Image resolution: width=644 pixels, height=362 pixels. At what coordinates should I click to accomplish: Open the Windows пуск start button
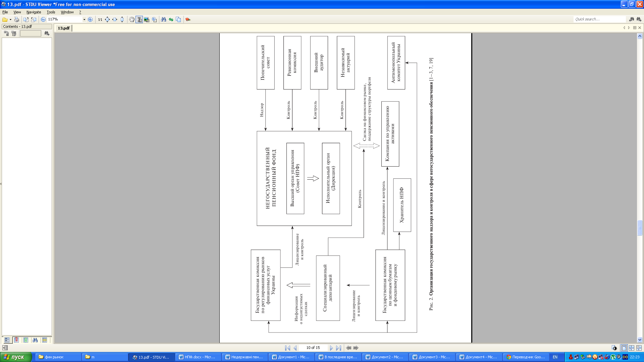point(16,357)
